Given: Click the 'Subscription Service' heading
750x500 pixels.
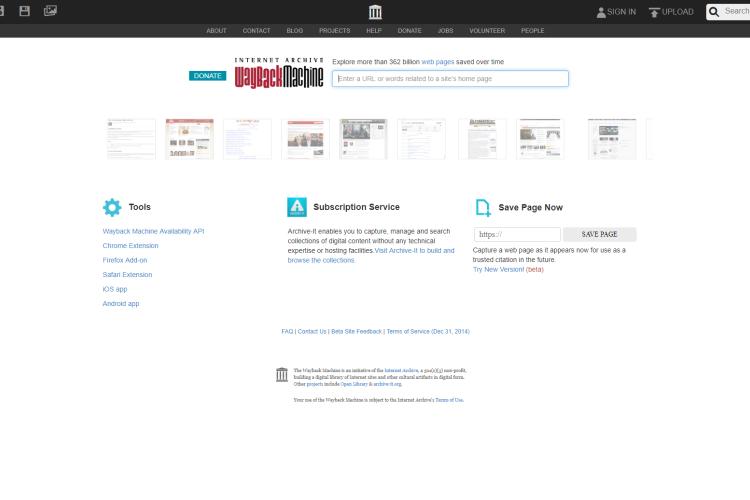Looking at the screenshot, I should tap(356, 207).
